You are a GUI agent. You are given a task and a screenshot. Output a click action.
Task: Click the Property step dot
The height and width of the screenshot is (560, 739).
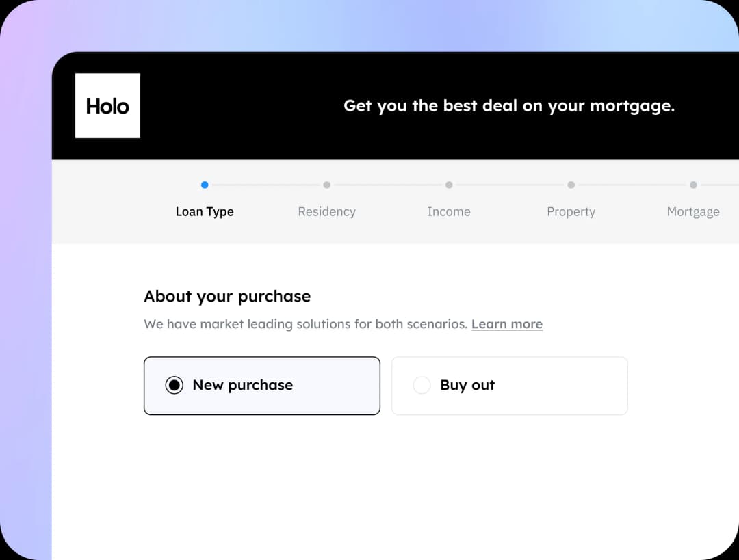(x=571, y=185)
